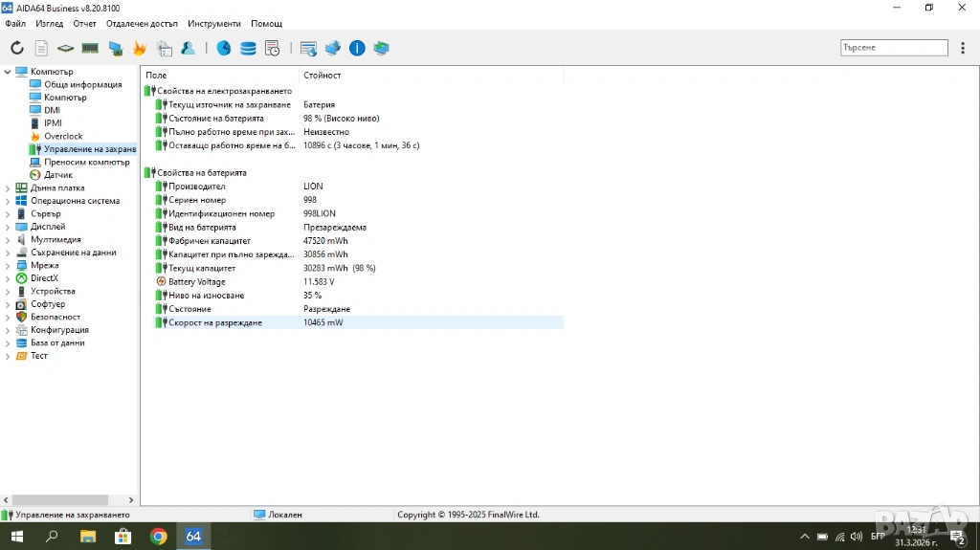Click the blue info circle toolbar icon
The height and width of the screenshot is (550, 980).
pyautogui.click(x=357, y=48)
